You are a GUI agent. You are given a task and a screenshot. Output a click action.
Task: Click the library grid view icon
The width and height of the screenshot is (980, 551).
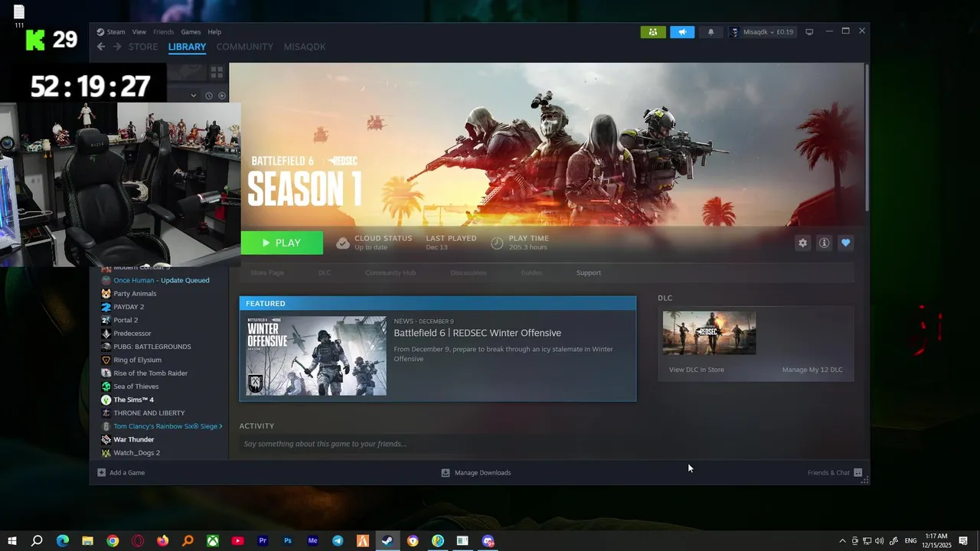coord(217,72)
